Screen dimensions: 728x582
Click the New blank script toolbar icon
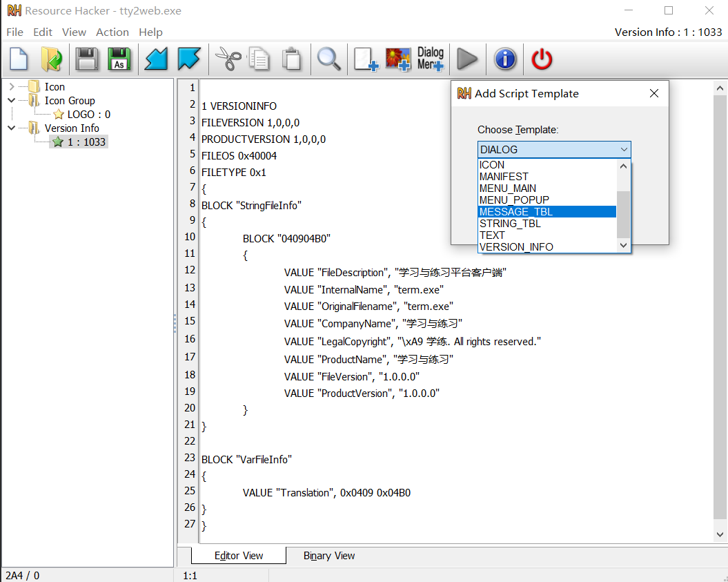pos(19,59)
